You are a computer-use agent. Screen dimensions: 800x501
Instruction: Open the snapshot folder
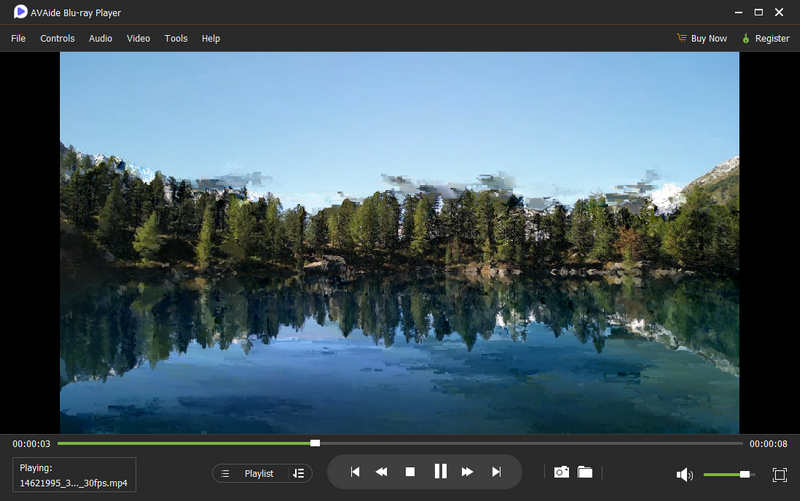(x=586, y=472)
